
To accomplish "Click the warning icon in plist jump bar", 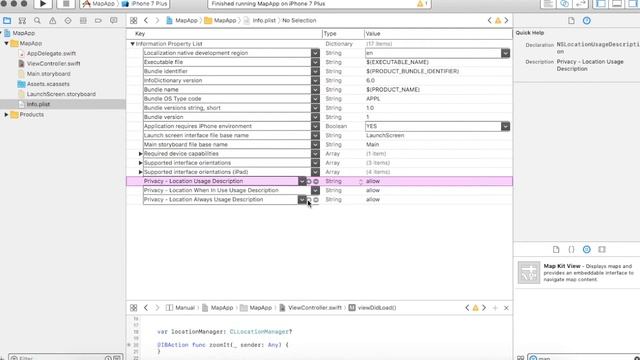I will [x=498, y=20].
